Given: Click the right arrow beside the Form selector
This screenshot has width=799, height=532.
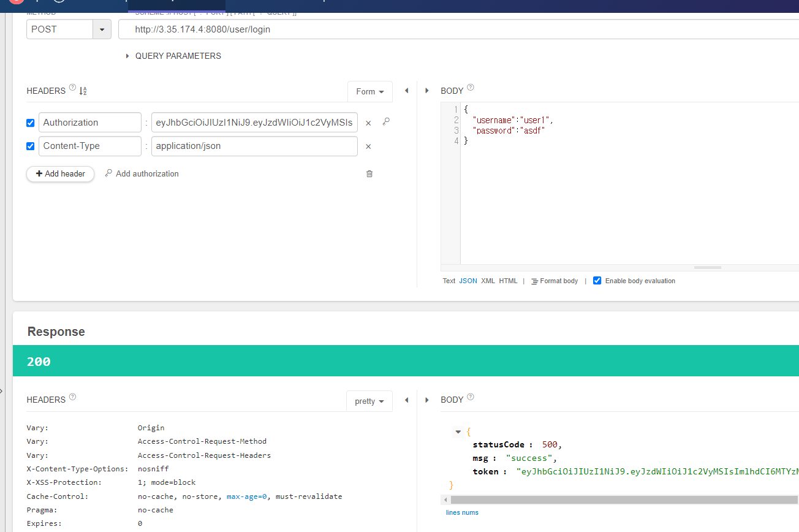Looking at the screenshot, I should point(426,90).
